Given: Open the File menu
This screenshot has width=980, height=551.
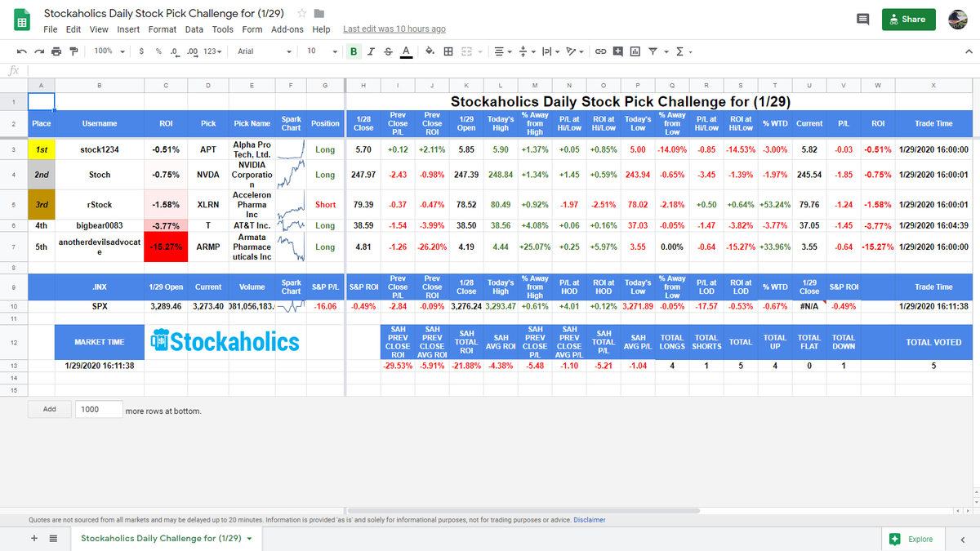Looking at the screenshot, I should 50,29.
